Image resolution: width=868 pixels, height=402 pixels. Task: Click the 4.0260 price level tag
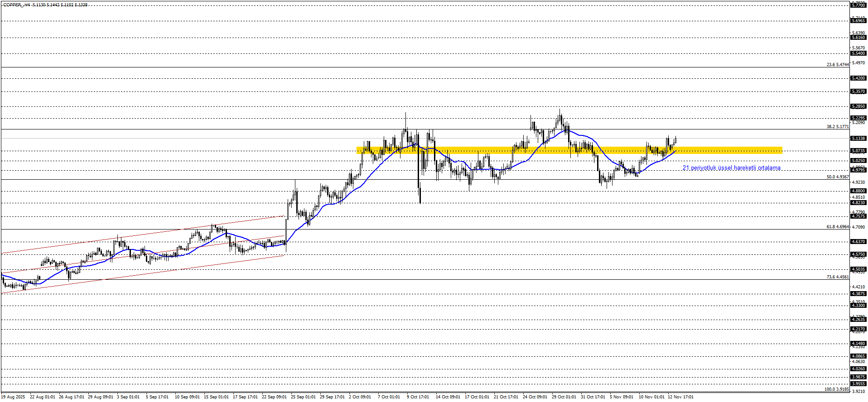tap(858, 369)
